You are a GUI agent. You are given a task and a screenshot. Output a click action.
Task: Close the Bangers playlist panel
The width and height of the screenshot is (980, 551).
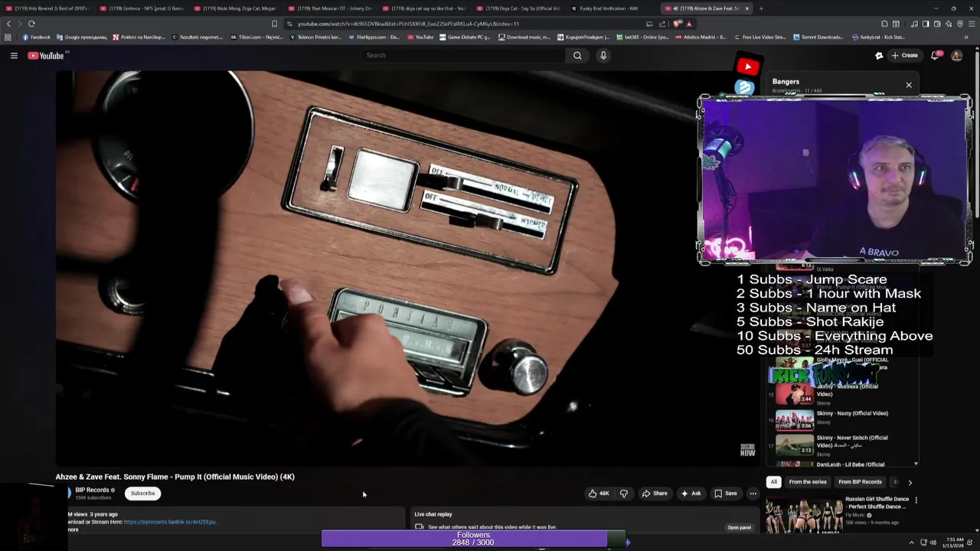point(909,85)
